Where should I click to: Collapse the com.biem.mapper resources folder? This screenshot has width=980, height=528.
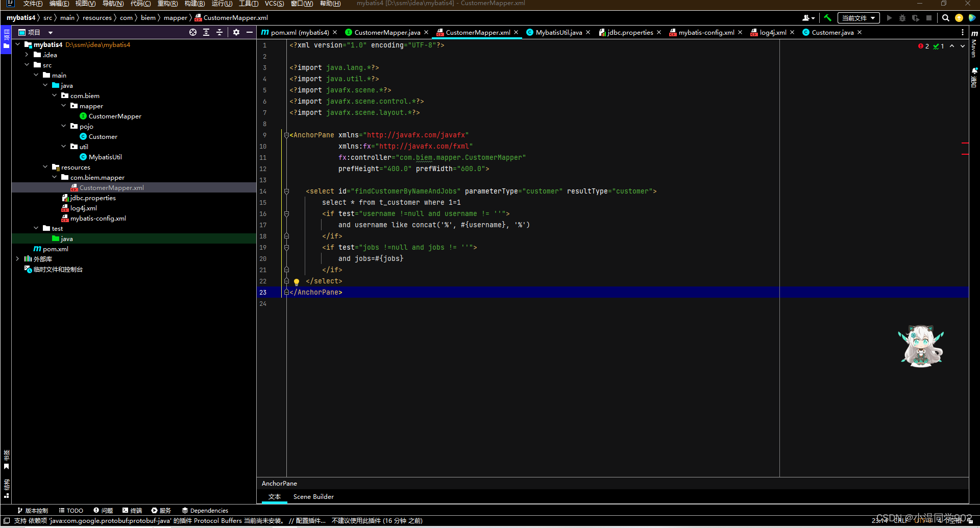(55, 177)
